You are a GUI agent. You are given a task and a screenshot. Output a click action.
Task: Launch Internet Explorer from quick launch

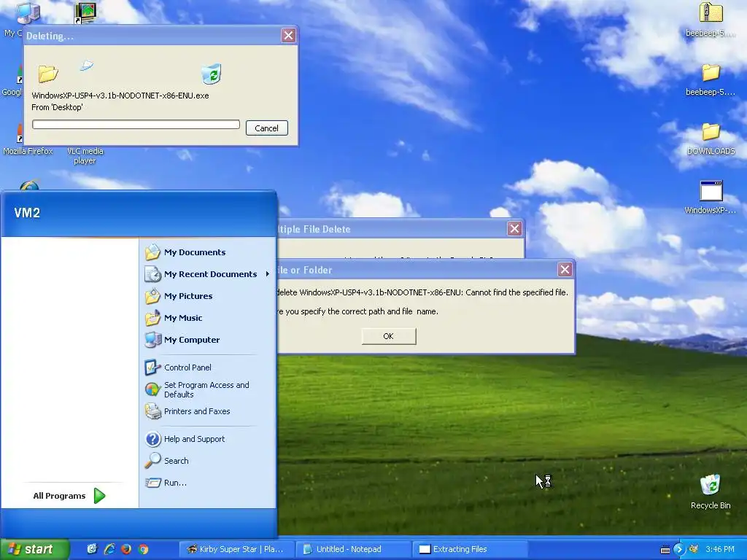pos(109,549)
